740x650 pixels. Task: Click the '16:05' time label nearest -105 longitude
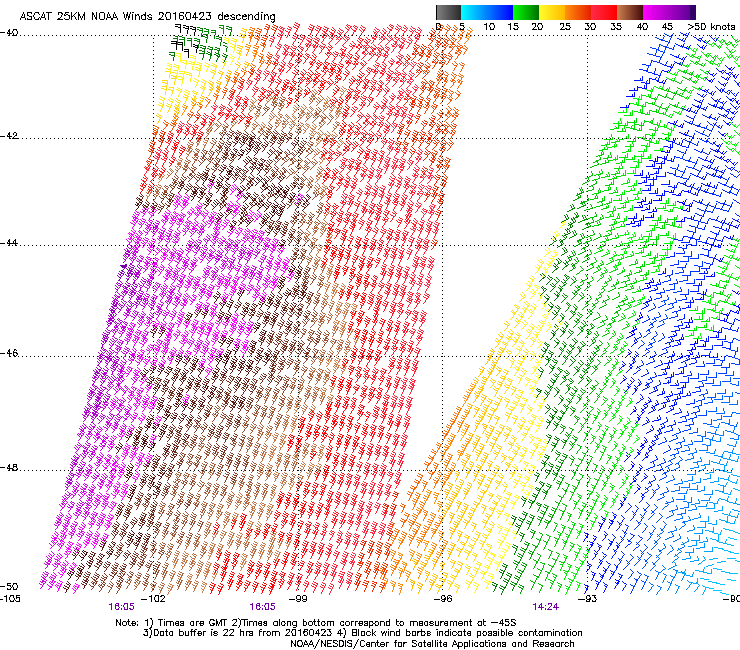(x=121, y=607)
